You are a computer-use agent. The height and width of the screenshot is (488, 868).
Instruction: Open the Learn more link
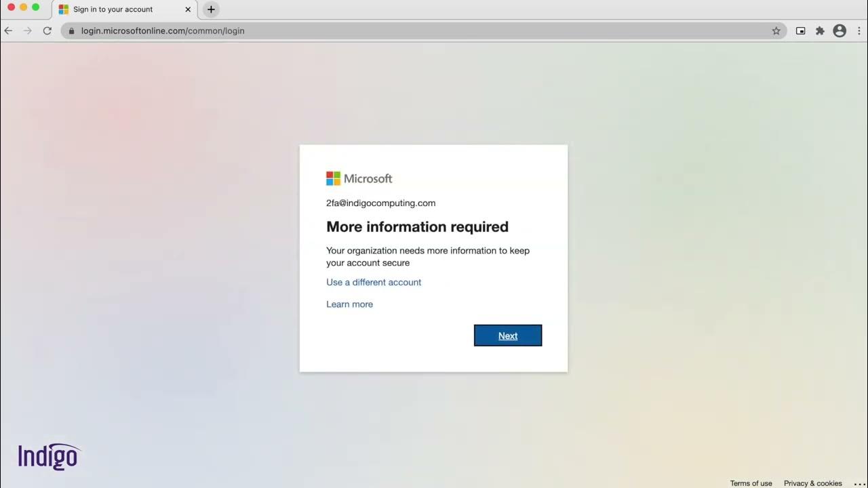coord(349,304)
